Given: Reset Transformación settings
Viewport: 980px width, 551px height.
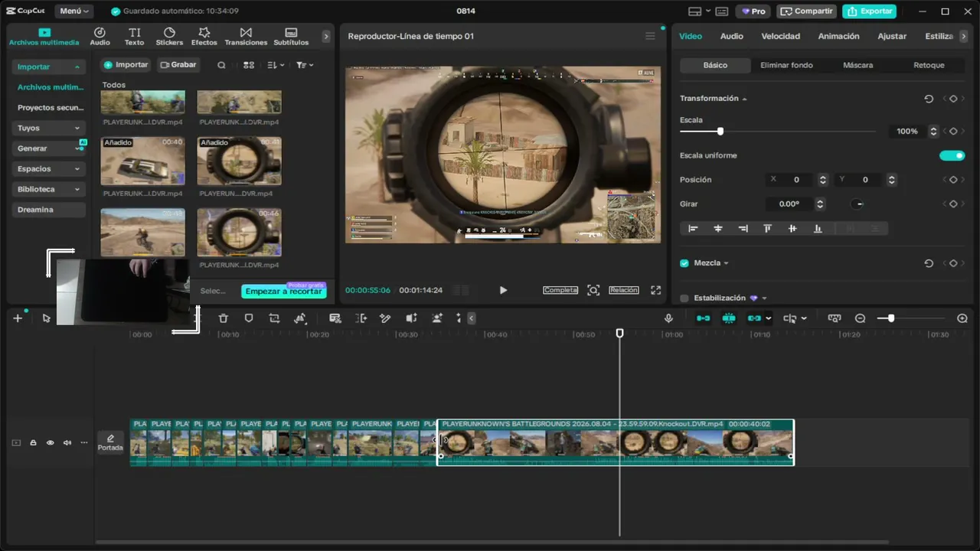Looking at the screenshot, I should 929,99.
